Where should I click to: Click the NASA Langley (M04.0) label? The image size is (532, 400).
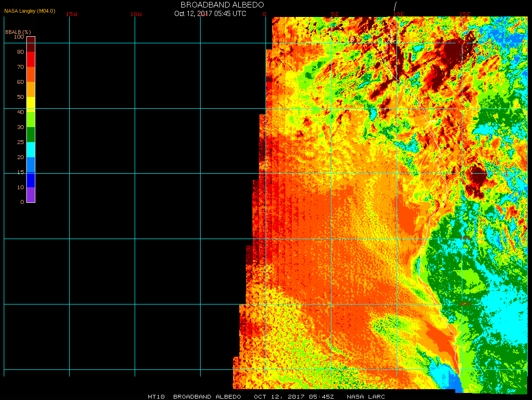(x=30, y=11)
